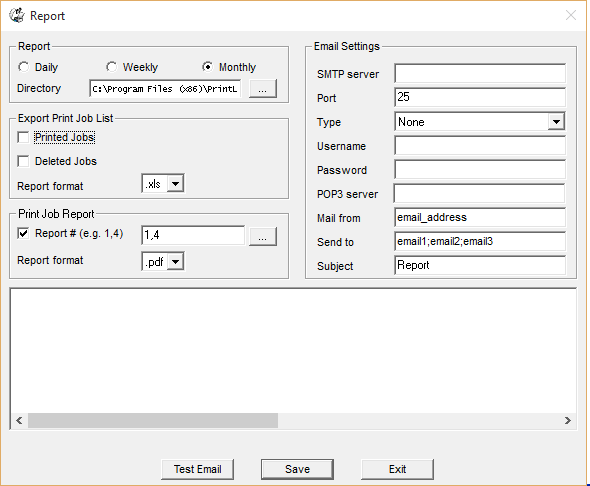Browse for report directory with ellipsis button
The width and height of the screenshot is (590, 486).
click(x=263, y=89)
